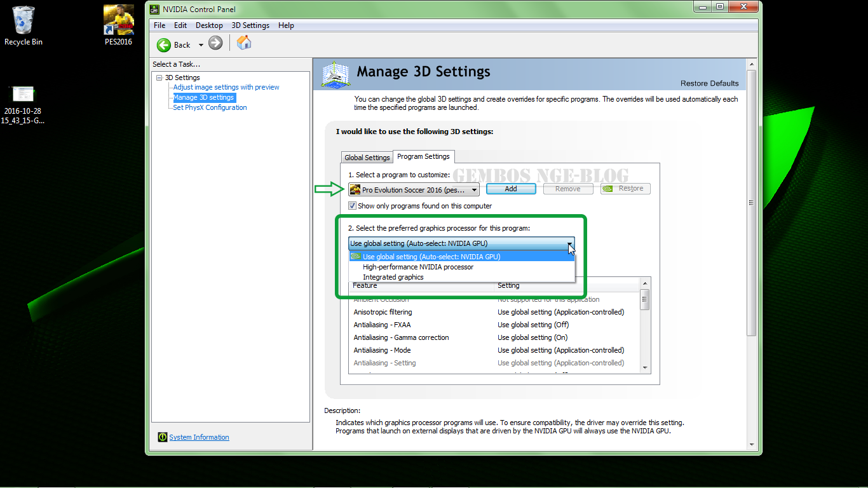
Task: Collapse the 3D Settings tree node
Action: [x=159, y=78]
